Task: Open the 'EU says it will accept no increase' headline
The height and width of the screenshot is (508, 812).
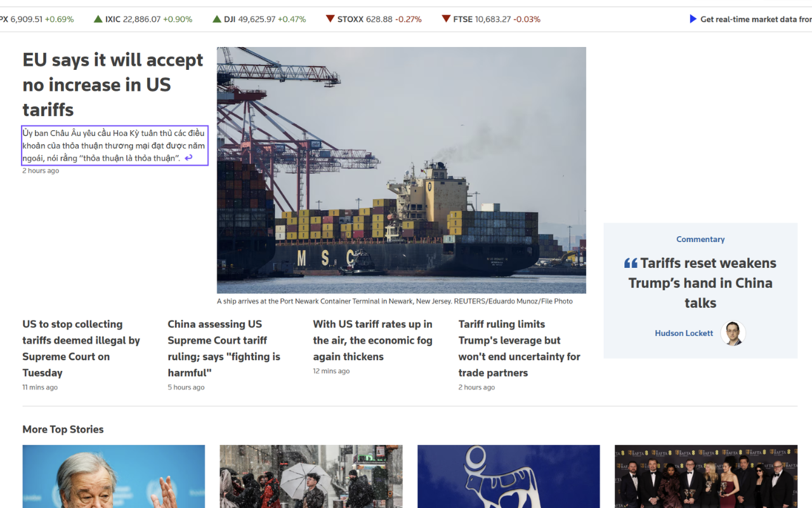Action: (113, 84)
